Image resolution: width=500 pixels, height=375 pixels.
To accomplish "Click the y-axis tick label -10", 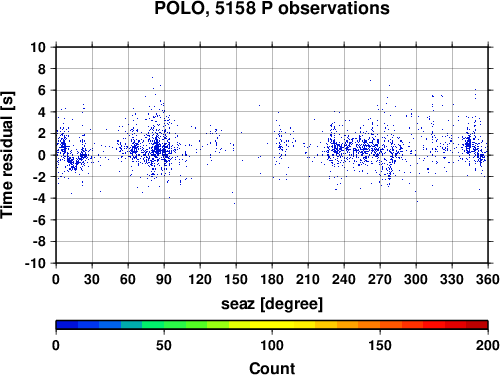I will (x=35, y=263).
